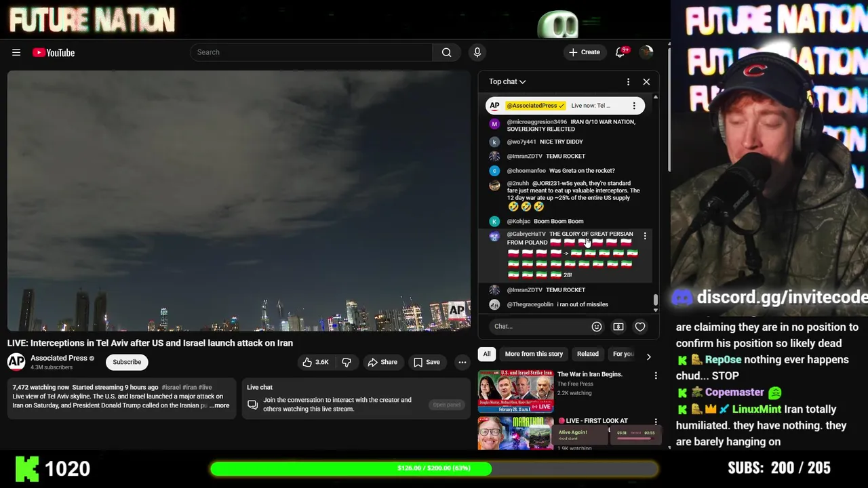Close the live chat panel
This screenshot has width=868, height=488.
click(x=646, y=81)
